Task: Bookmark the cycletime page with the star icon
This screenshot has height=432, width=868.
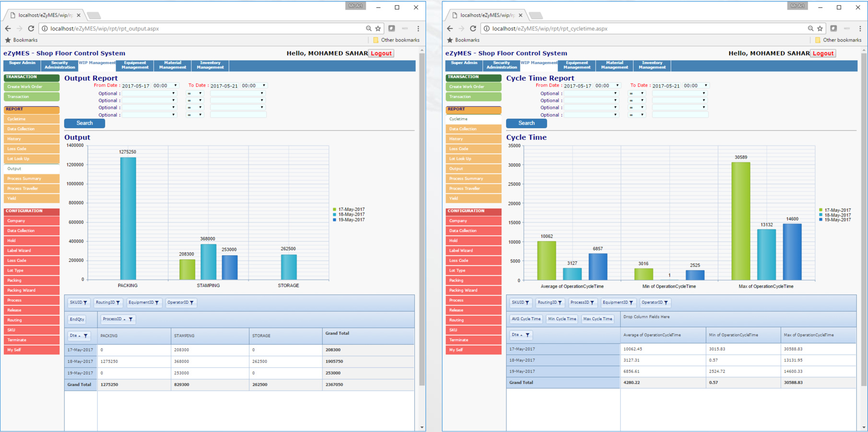Action: coord(820,29)
